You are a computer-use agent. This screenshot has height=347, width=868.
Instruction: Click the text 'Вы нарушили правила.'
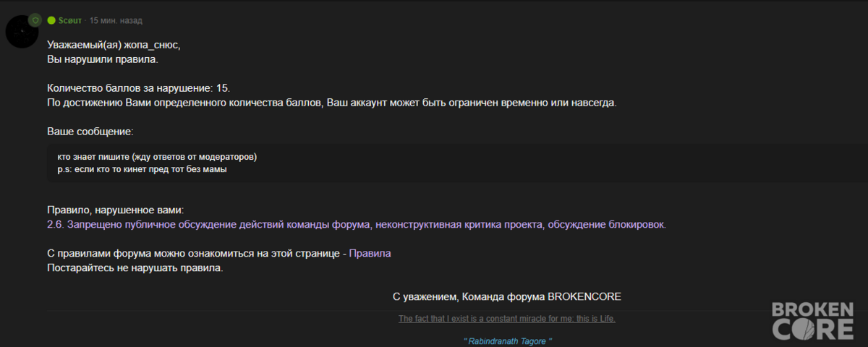(x=103, y=59)
